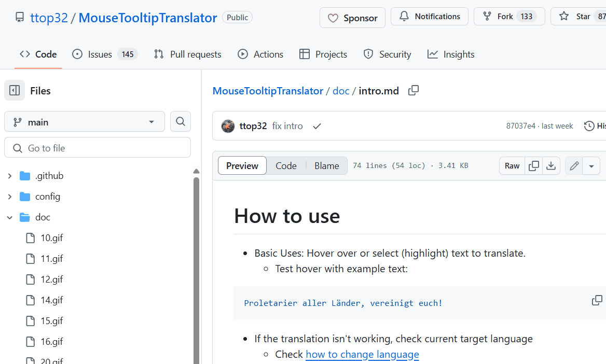View the Insights tab

(x=451, y=54)
